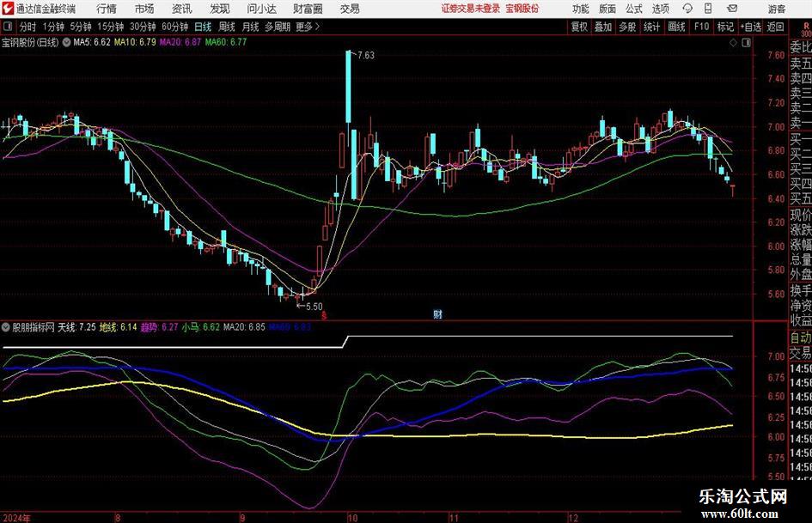Click the 游客 guest account label
This screenshot has width=812, height=523.
coord(776,9)
